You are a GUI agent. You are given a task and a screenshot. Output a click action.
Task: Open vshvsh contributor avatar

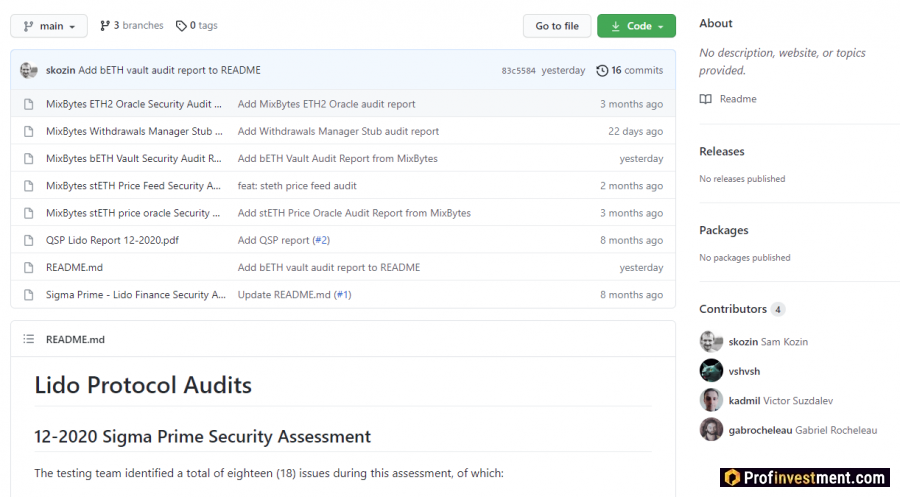(711, 371)
